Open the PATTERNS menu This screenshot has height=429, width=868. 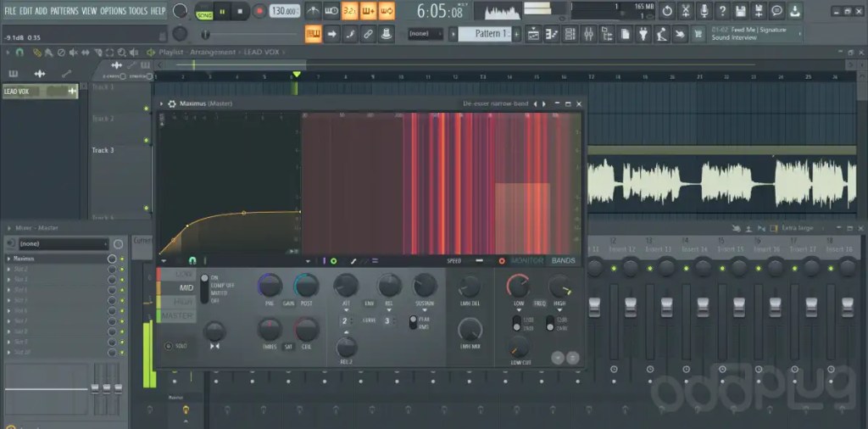click(64, 10)
